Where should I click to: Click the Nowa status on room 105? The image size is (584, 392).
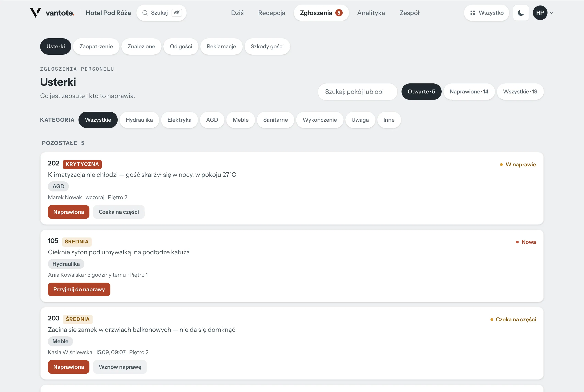[526, 242]
